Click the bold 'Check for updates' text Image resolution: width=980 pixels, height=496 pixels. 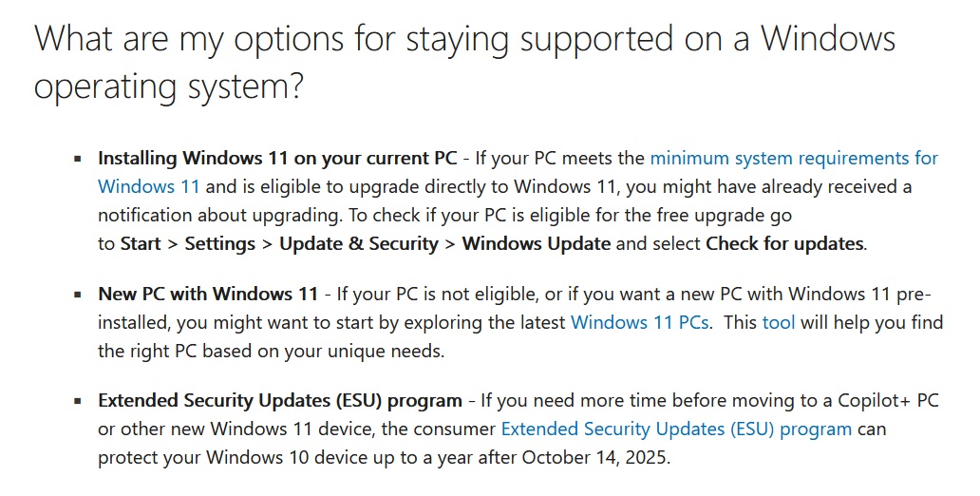pos(784,243)
